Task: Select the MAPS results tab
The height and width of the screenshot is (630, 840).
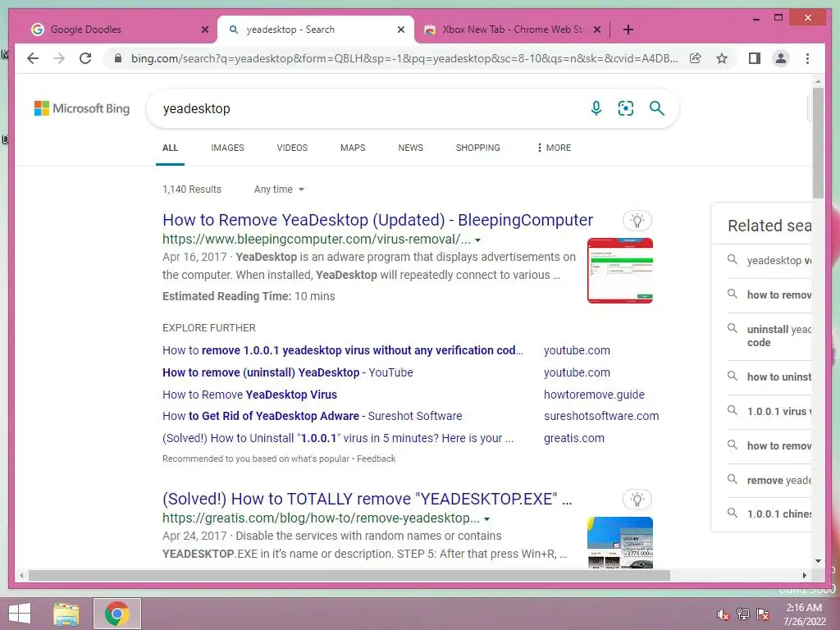Action: tap(353, 148)
